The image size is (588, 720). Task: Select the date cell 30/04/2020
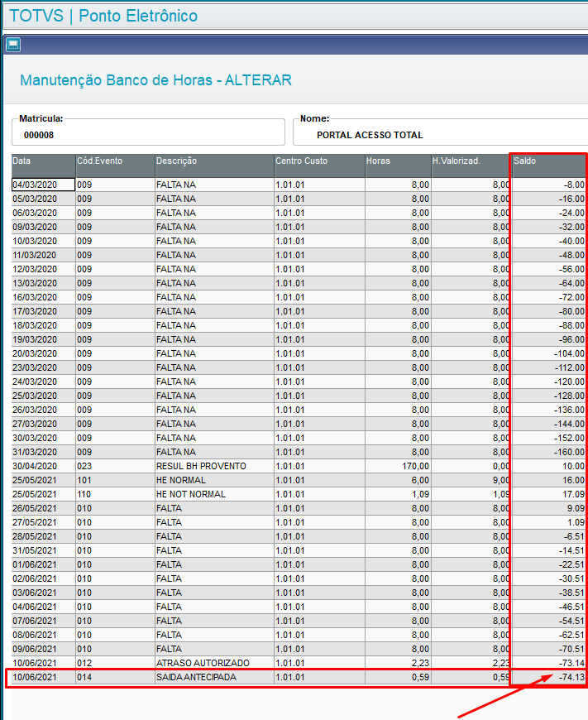44,466
